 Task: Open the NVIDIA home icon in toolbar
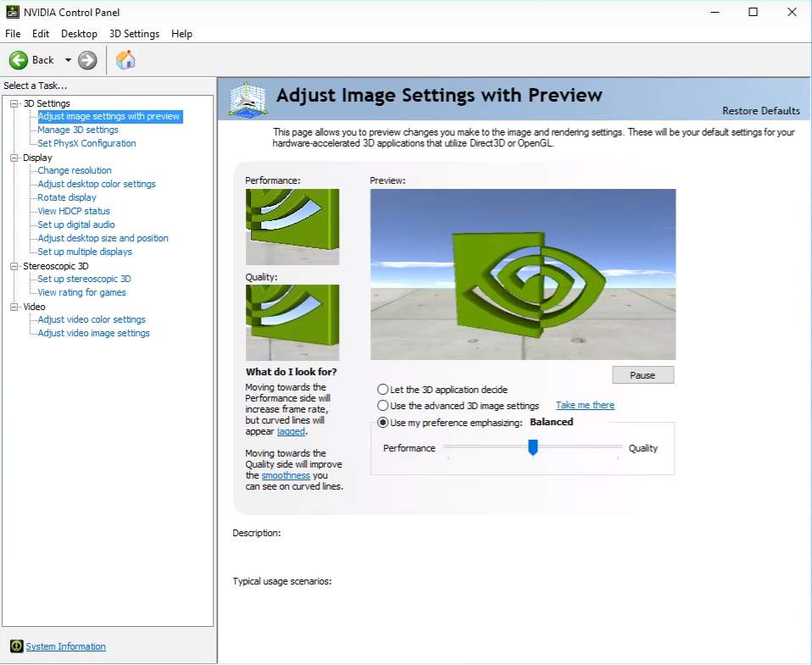click(125, 59)
